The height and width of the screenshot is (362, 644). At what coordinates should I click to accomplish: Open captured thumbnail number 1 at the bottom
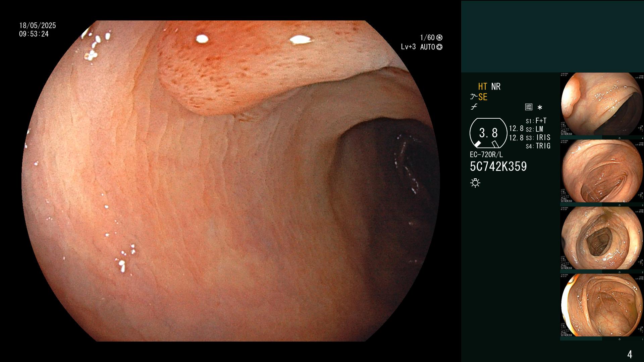602,305
